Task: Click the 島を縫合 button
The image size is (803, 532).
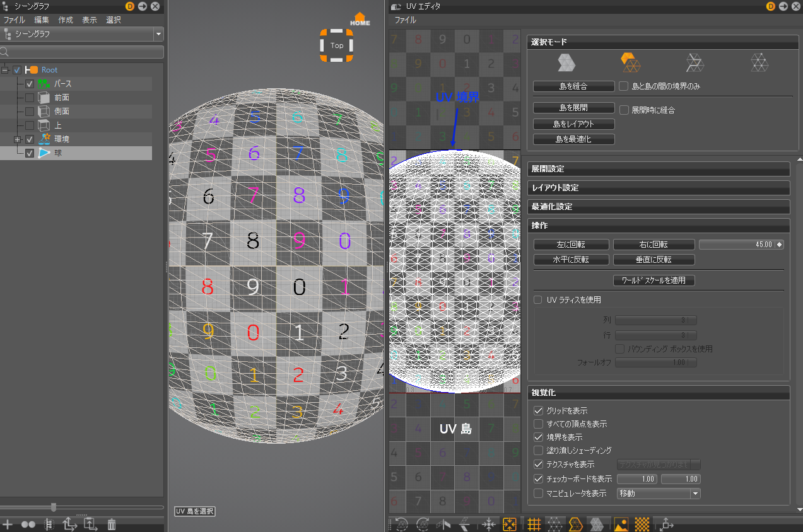Action: coord(574,86)
